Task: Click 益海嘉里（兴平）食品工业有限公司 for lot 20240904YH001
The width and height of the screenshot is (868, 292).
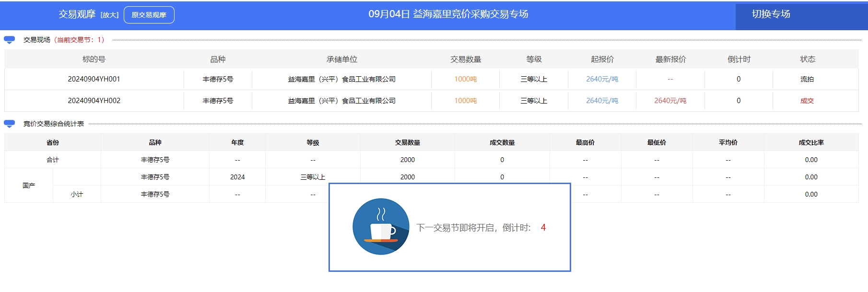Action: click(342, 79)
